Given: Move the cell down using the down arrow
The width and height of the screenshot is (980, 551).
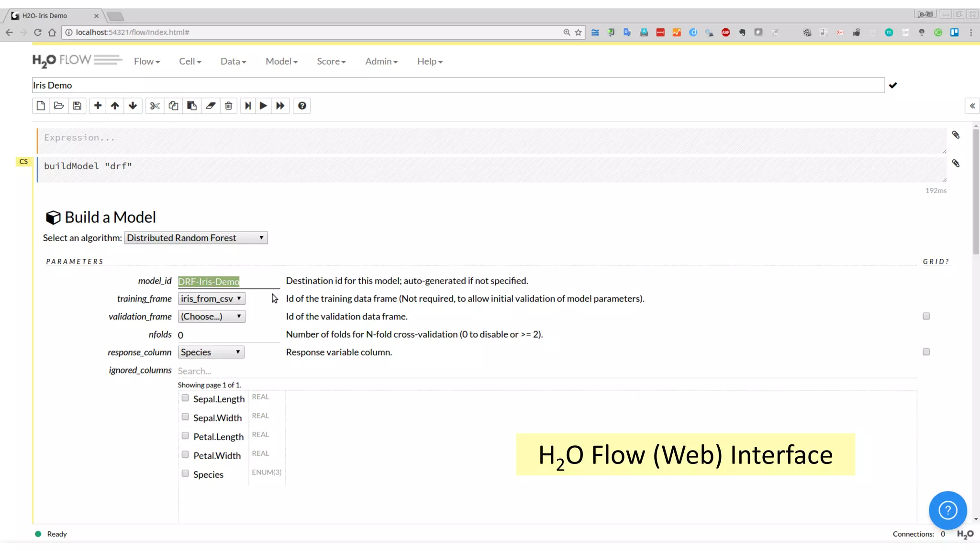Looking at the screenshot, I should click(133, 106).
